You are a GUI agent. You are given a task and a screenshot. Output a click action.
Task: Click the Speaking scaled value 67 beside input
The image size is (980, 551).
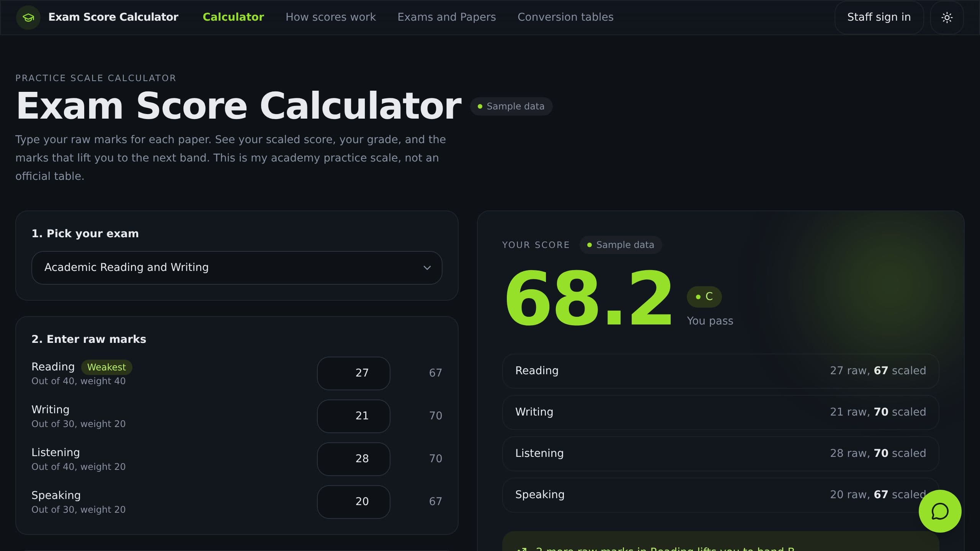[x=435, y=502]
